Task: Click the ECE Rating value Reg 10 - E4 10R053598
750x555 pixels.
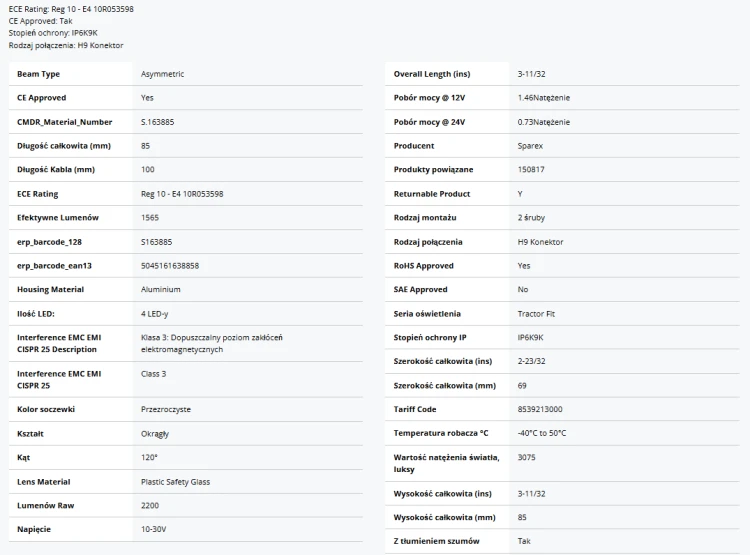Action: pyautogui.click(x=182, y=194)
